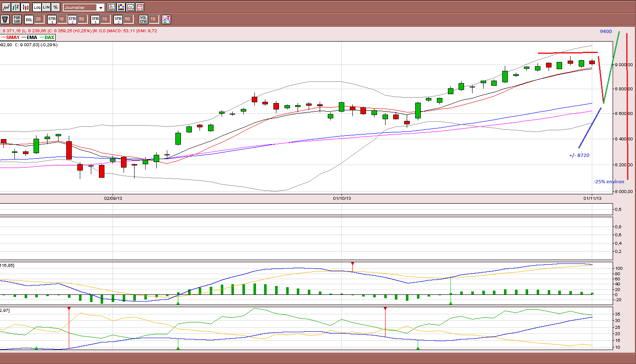
Task: Click the EMA legend label
Action: click(x=32, y=37)
